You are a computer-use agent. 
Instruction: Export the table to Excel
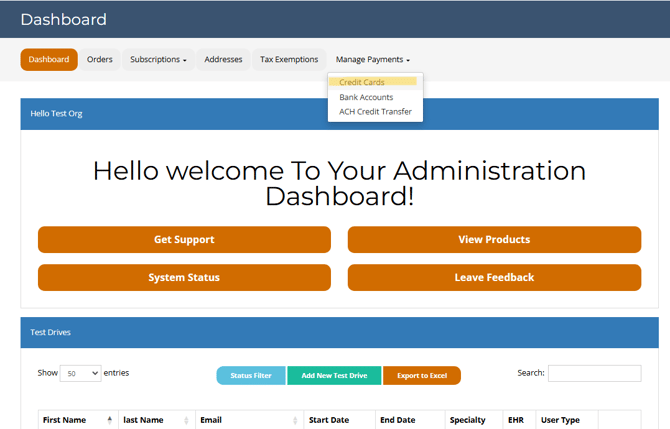[x=421, y=376]
